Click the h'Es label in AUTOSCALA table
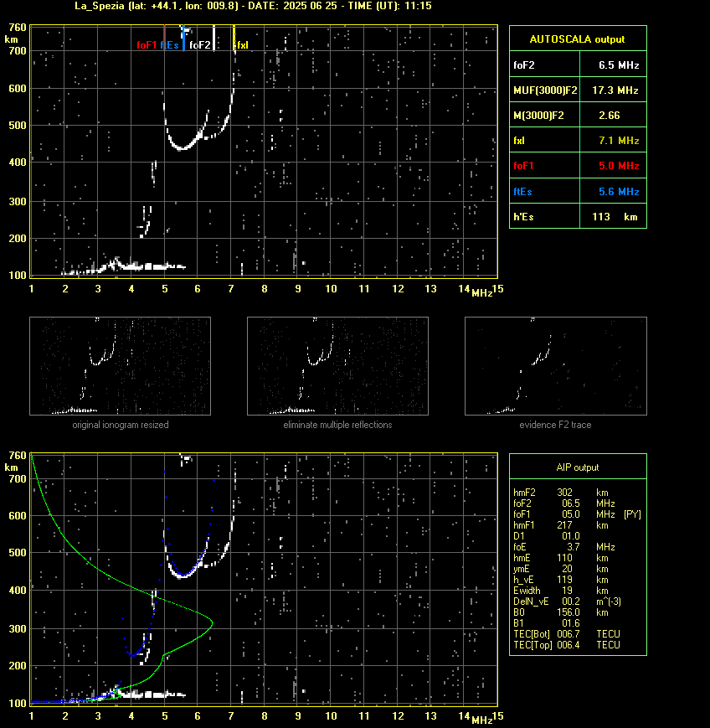Image resolution: width=710 pixels, height=728 pixels. (x=523, y=217)
